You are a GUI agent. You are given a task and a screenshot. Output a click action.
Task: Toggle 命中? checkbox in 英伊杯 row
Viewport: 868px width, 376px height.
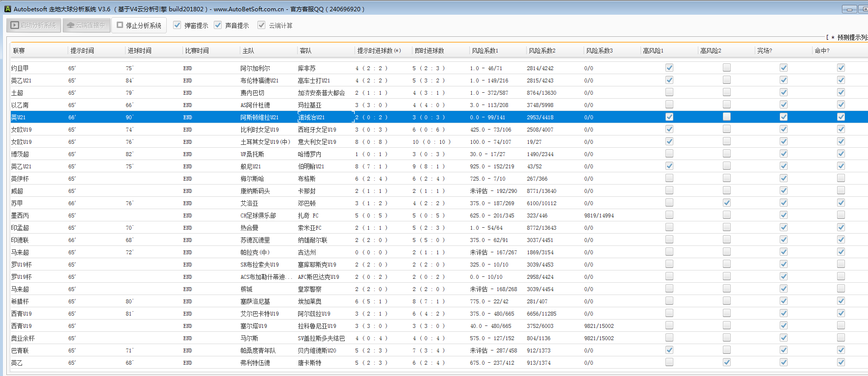click(x=841, y=178)
